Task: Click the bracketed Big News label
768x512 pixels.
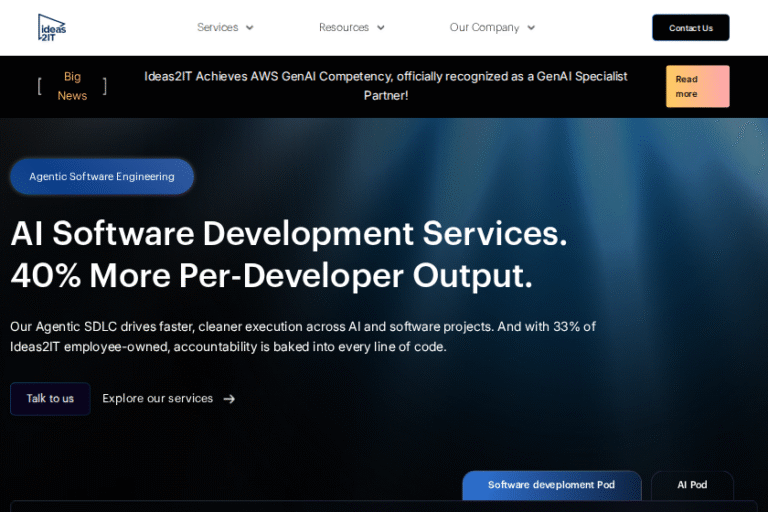Action: [72, 86]
